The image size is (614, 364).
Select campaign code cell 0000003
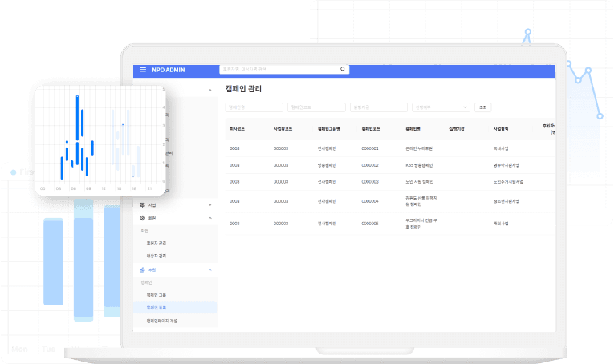(370, 182)
